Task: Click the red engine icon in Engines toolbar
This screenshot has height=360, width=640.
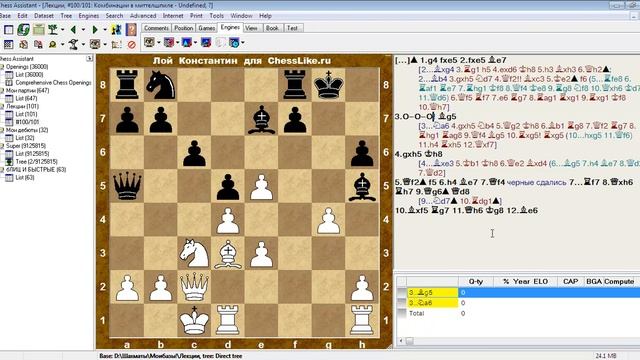Action: tap(168, 42)
